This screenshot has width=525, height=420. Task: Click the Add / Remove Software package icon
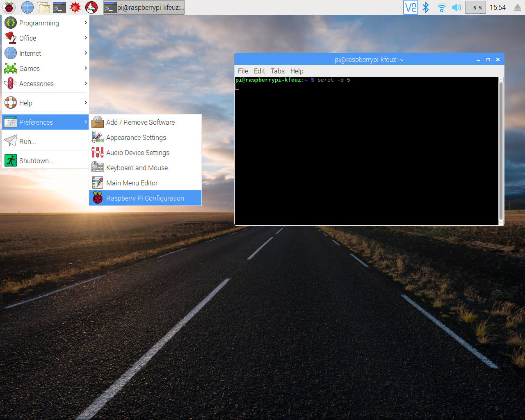[98, 122]
